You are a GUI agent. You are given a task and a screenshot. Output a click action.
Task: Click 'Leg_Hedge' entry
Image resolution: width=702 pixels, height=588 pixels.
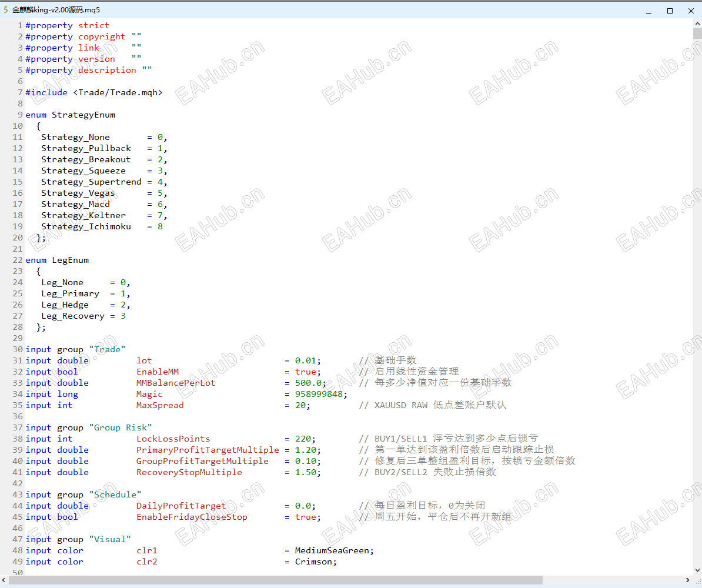click(65, 305)
